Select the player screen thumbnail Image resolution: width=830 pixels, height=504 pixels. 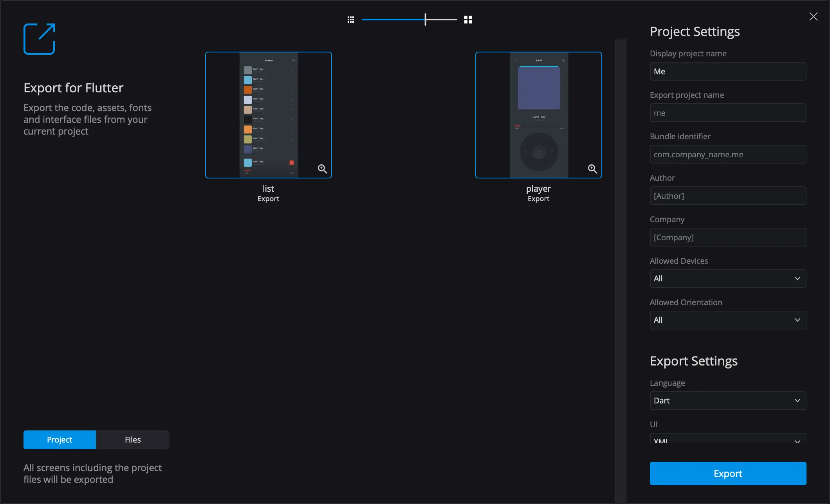538,115
